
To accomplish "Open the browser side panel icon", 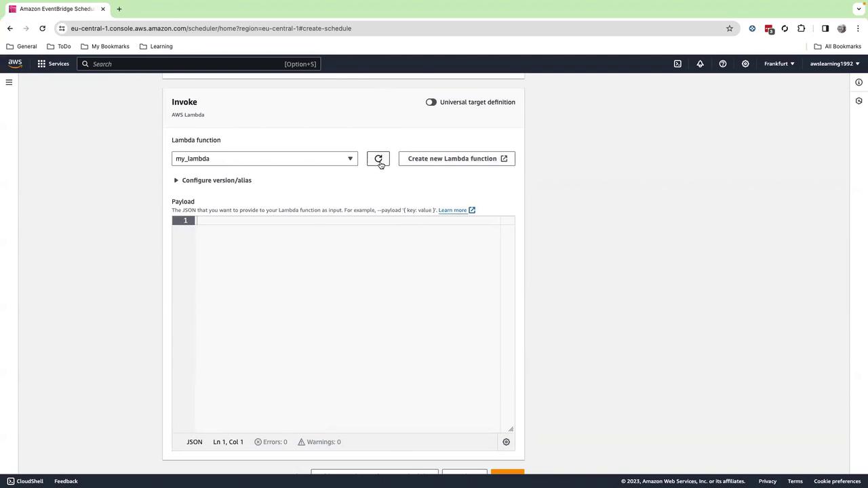I will tap(825, 28).
